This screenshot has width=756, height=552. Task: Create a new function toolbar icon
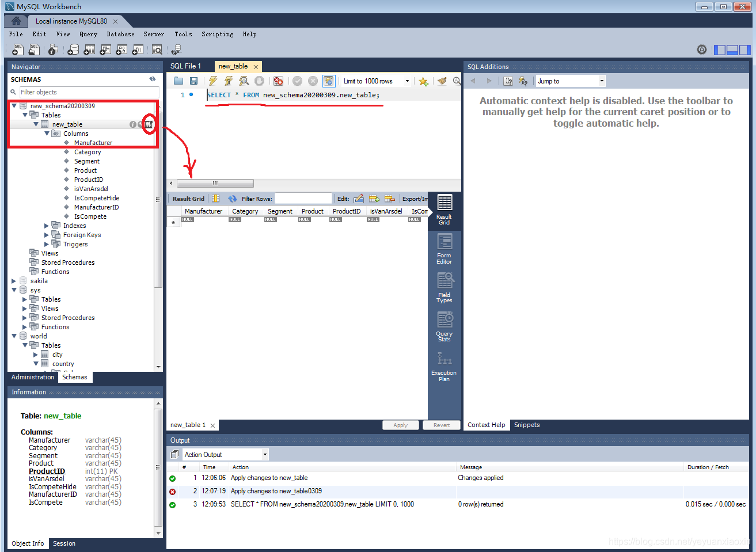(138, 50)
